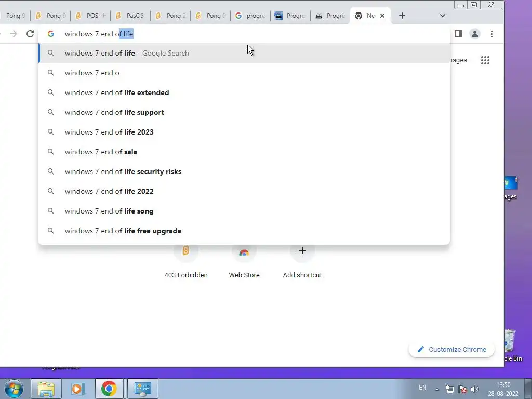Choose 'windows 7 end of life song'

[x=244, y=211]
